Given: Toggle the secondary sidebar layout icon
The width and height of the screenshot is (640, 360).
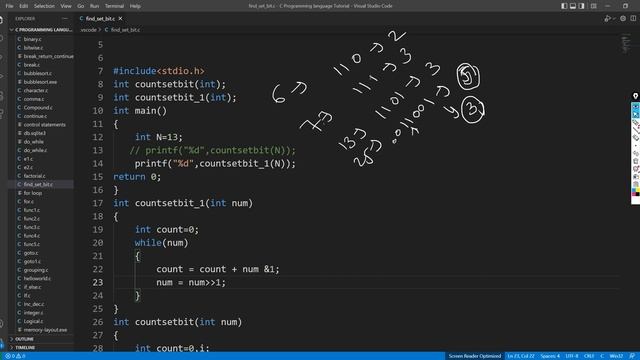Looking at the screenshot, I should pyautogui.click(x=581, y=6).
